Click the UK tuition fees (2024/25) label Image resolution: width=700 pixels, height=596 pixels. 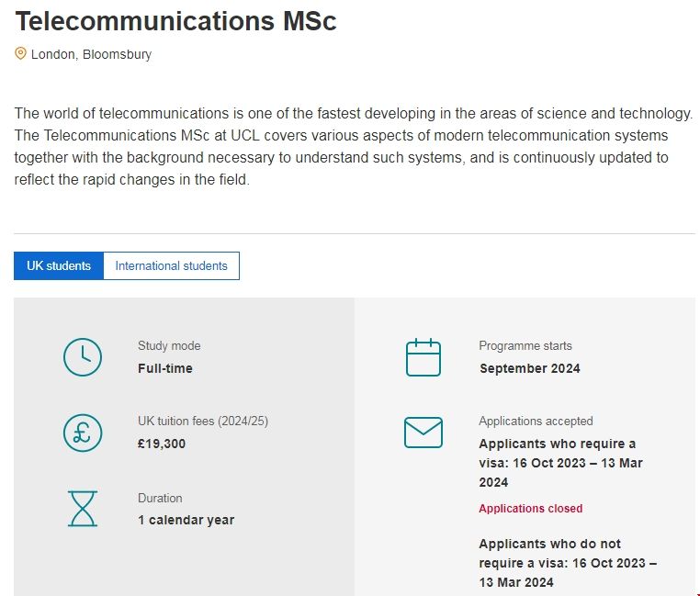[x=203, y=422]
